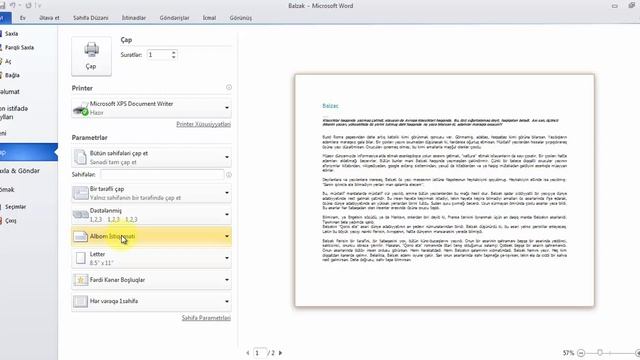Click the info icon beside Printer heading
This screenshot has height=360, width=640.
pyautogui.click(x=229, y=87)
